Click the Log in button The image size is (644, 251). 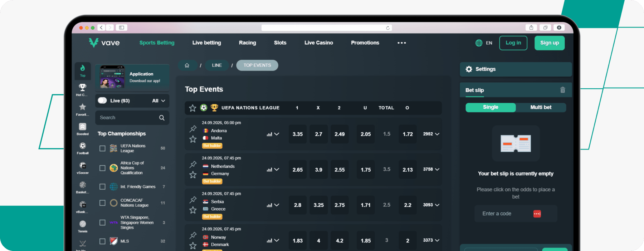pos(513,43)
